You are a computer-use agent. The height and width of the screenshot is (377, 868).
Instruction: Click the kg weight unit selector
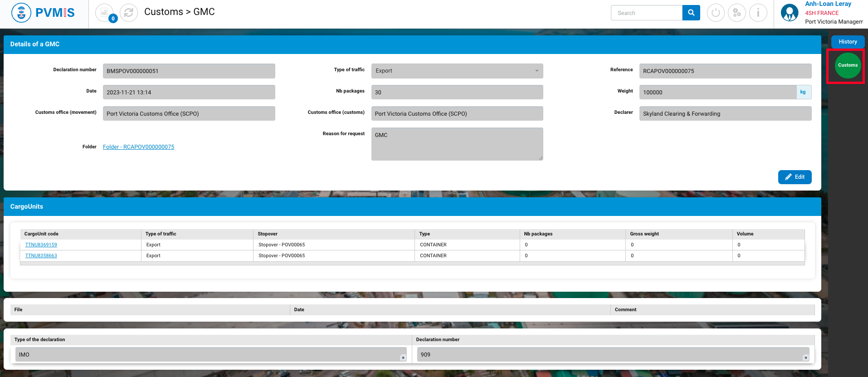(803, 92)
